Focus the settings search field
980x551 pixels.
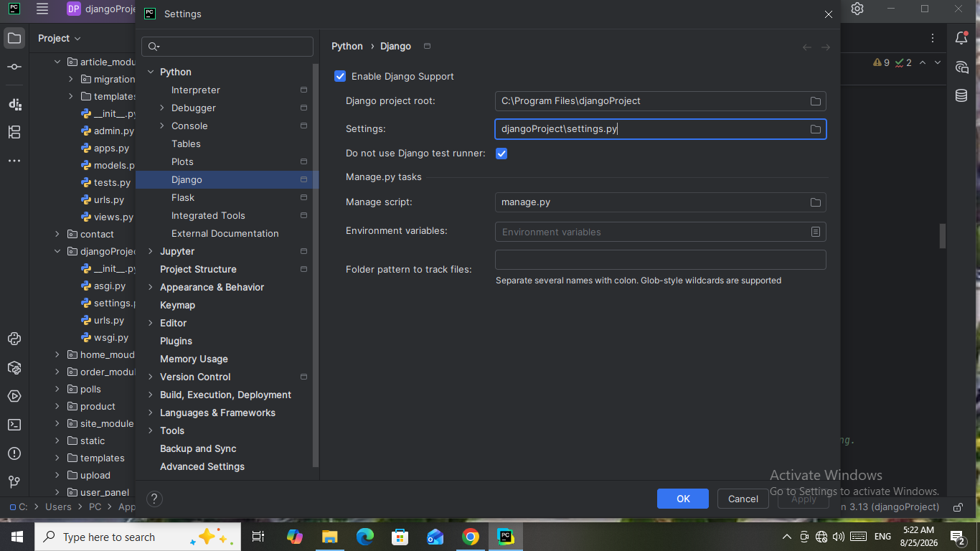point(227,47)
